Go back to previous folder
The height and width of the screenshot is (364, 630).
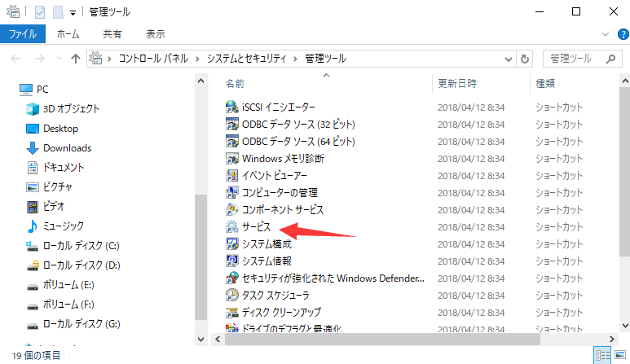[15, 59]
